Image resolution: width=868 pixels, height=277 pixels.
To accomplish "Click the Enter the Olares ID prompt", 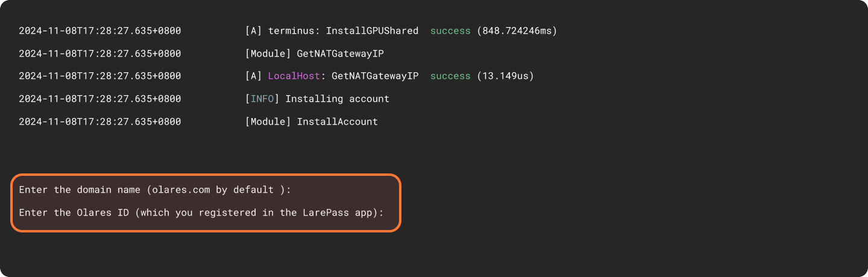I will pos(201,213).
